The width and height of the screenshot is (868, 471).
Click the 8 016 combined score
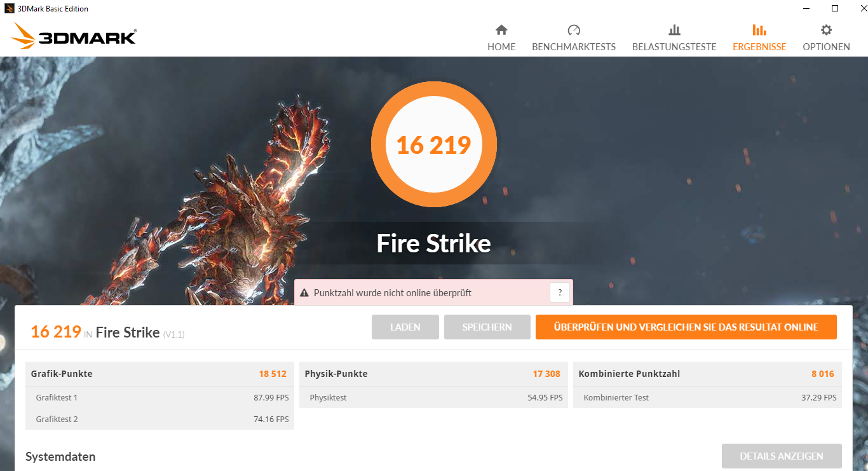[x=823, y=374]
